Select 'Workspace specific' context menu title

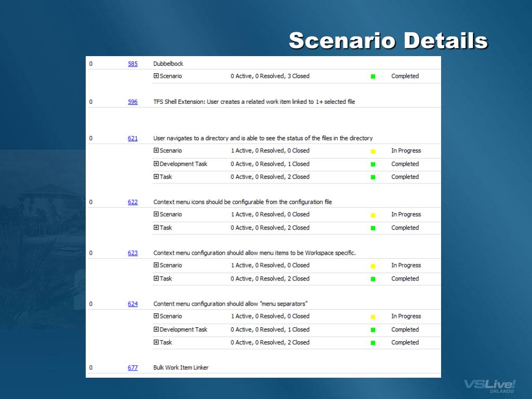click(255, 253)
